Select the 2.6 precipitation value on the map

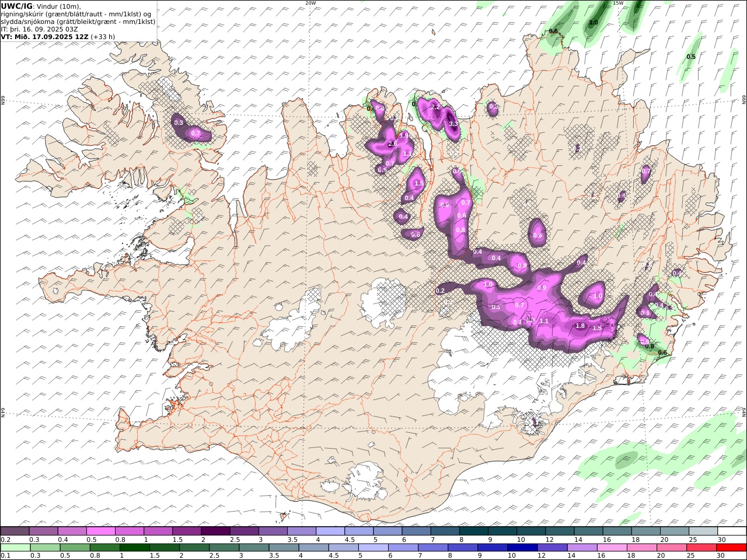(x=393, y=144)
